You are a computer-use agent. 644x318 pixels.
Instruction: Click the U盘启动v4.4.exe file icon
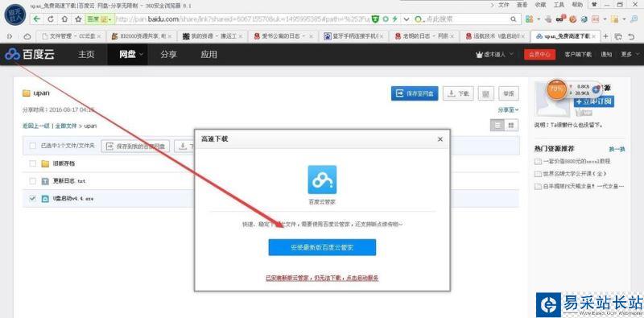pyautogui.click(x=45, y=198)
